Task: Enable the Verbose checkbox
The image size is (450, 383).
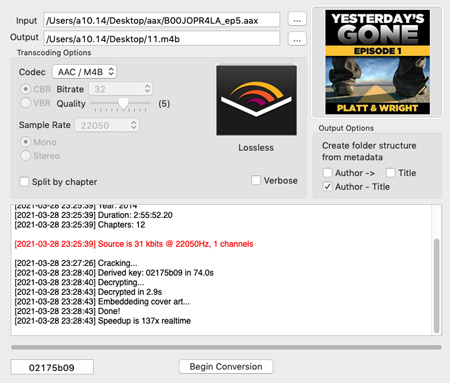Action: tap(256, 180)
